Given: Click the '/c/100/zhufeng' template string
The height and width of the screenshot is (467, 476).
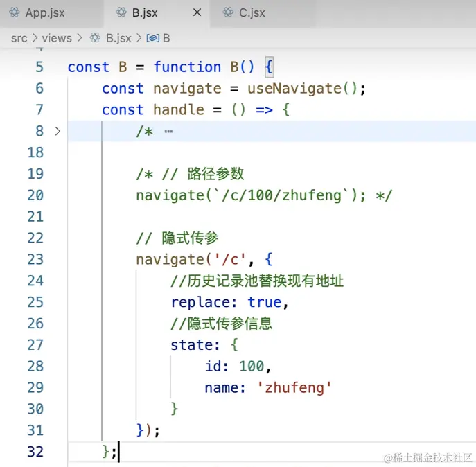Looking at the screenshot, I should pyautogui.click(x=281, y=195).
